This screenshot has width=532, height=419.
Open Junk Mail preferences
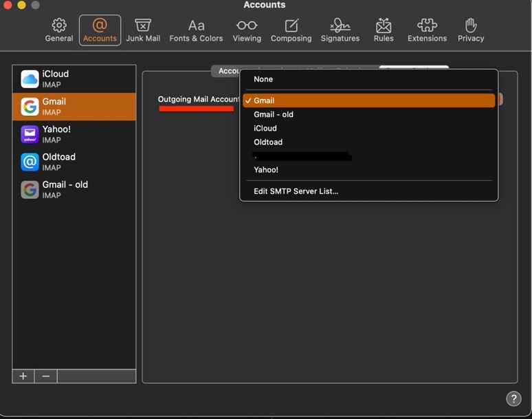(143, 30)
